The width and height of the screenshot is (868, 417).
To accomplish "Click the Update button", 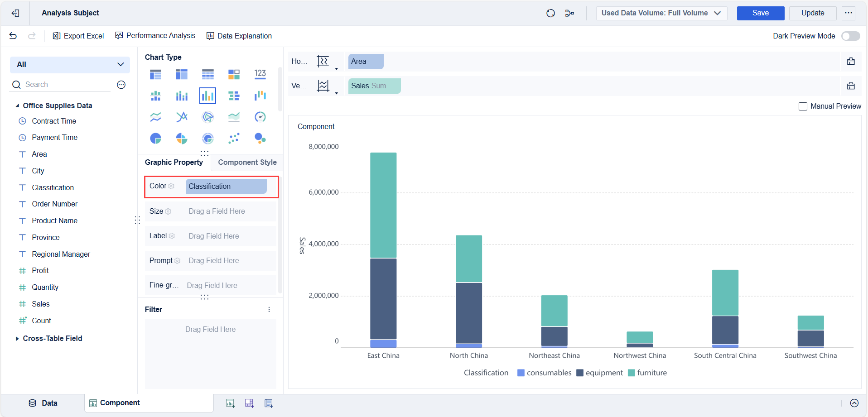I will 812,13.
